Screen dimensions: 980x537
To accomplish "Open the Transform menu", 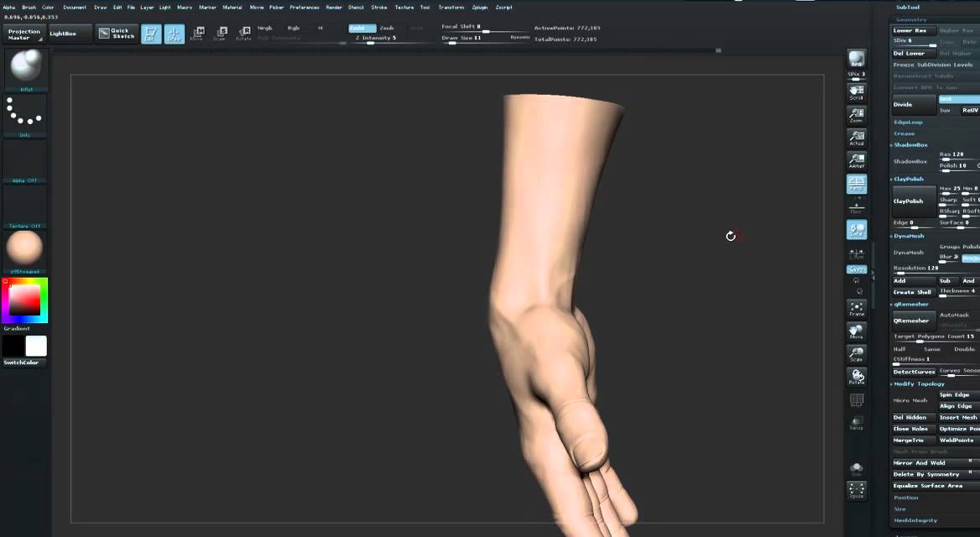I will tap(451, 8).
